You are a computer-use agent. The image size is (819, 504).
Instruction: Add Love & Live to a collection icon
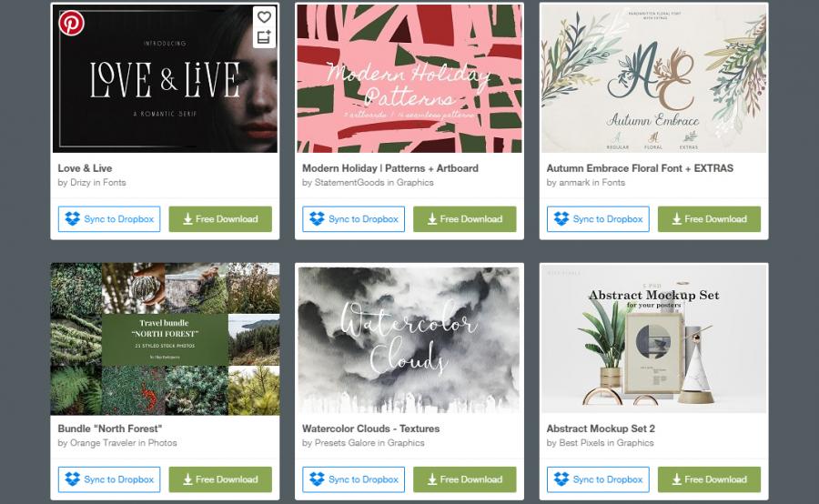coord(264,36)
